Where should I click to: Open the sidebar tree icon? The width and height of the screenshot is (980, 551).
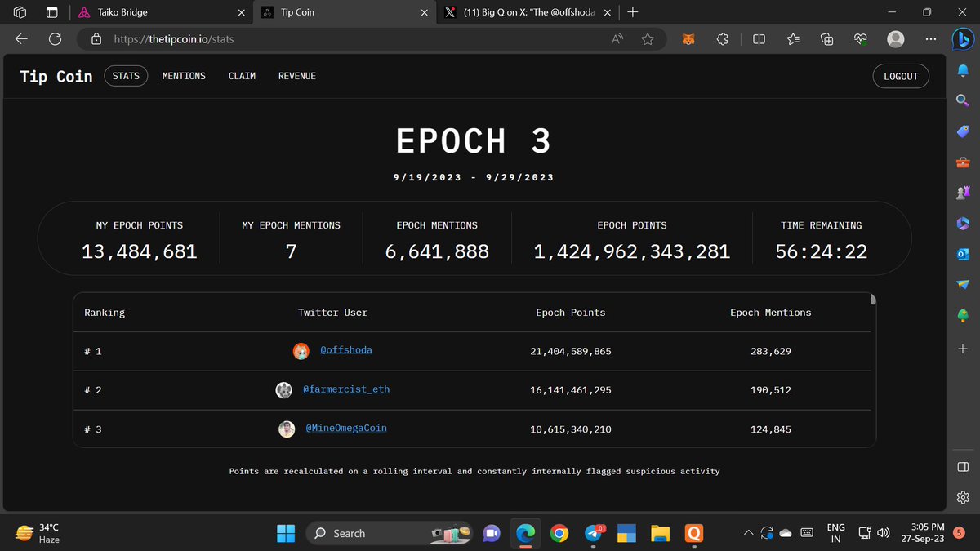coord(962,316)
